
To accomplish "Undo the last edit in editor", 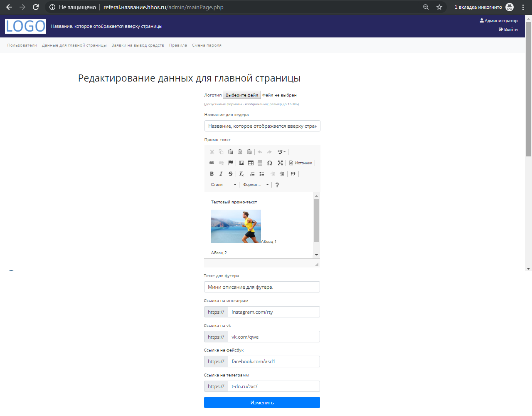I will 260,152.
